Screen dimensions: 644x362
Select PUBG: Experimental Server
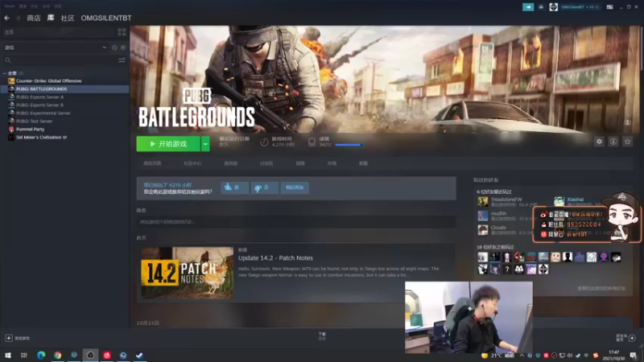pyautogui.click(x=43, y=113)
